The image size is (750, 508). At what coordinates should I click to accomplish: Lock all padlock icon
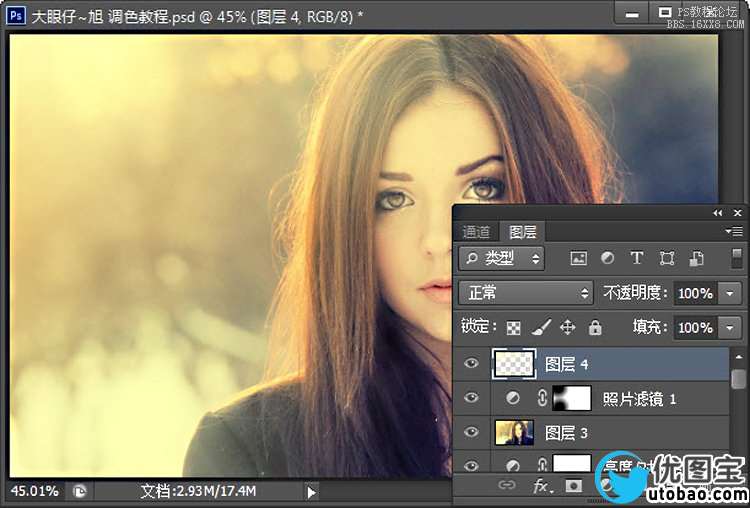(595, 328)
